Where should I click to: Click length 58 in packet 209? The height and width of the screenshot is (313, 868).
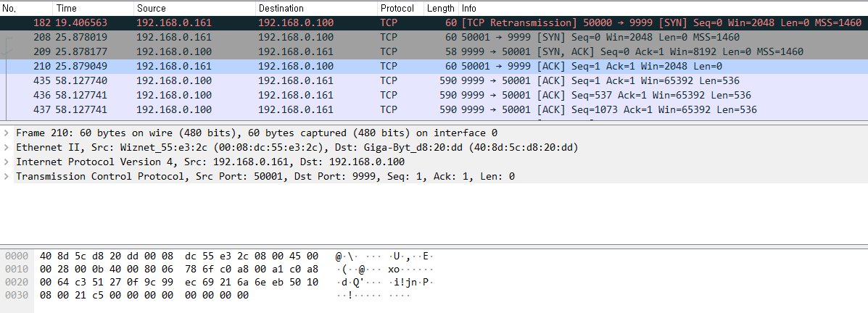[451, 51]
